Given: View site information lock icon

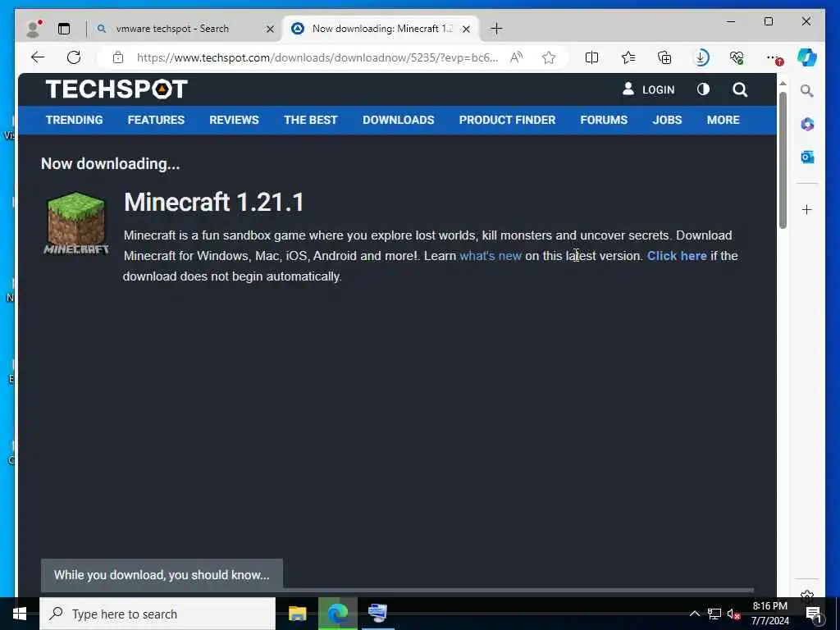Looking at the screenshot, I should pyautogui.click(x=118, y=57).
